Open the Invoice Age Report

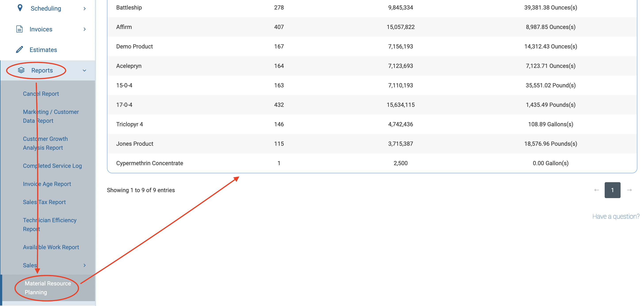pos(47,184)
